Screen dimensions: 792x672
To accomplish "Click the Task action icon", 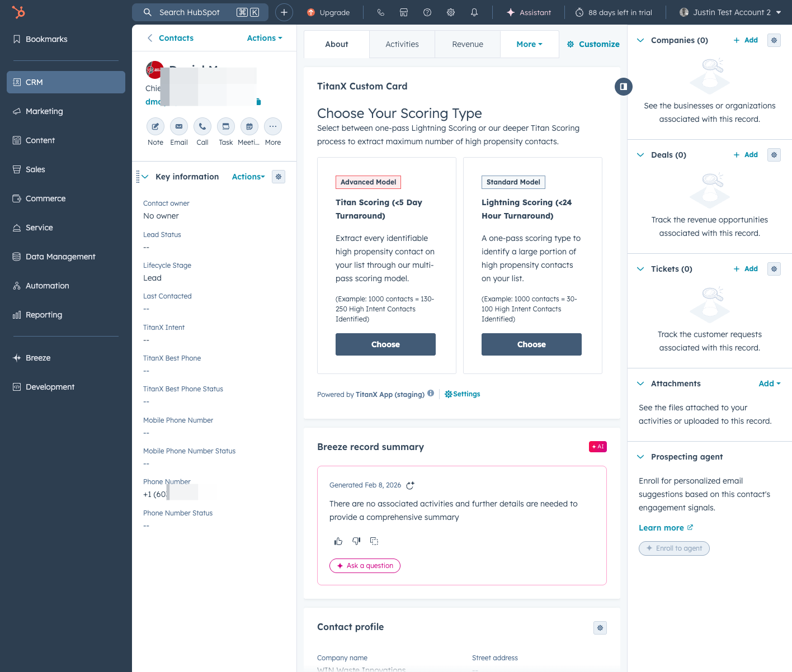I will tap(226, 126).
